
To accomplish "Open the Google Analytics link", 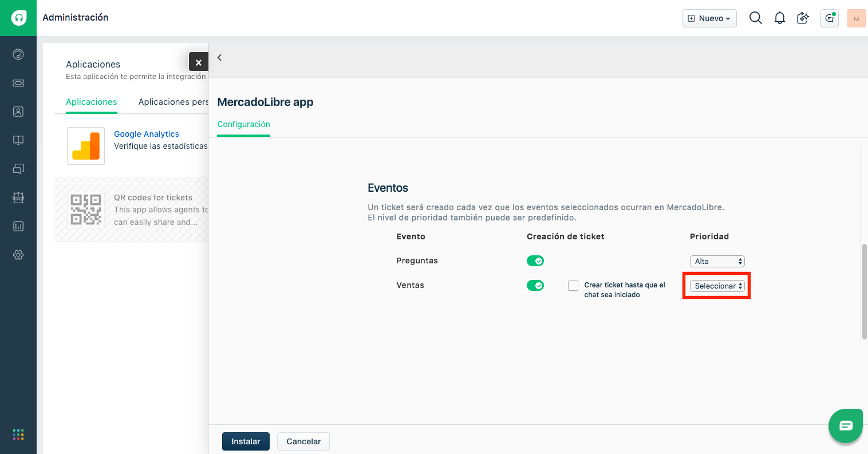I will click(x=147, y=134).
